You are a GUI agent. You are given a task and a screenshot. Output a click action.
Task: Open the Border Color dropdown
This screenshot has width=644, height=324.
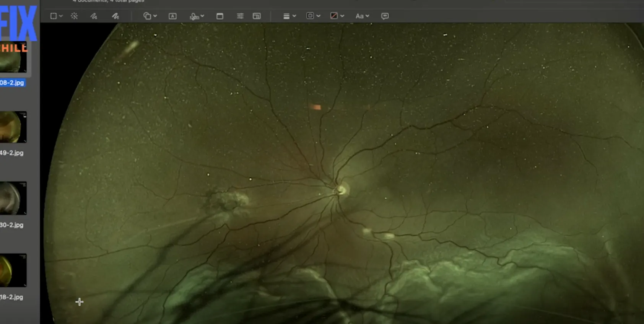point(313,16)
